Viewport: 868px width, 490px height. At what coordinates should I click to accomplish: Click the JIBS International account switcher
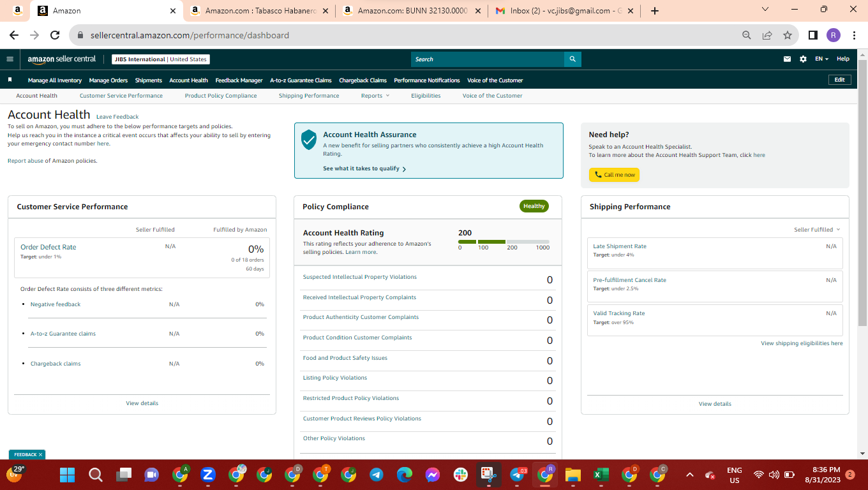pyautogui.click(x=161, y=59)
